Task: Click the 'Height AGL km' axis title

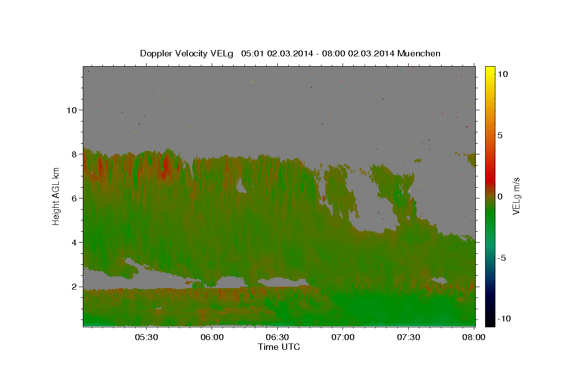Action: pos(56,196)
